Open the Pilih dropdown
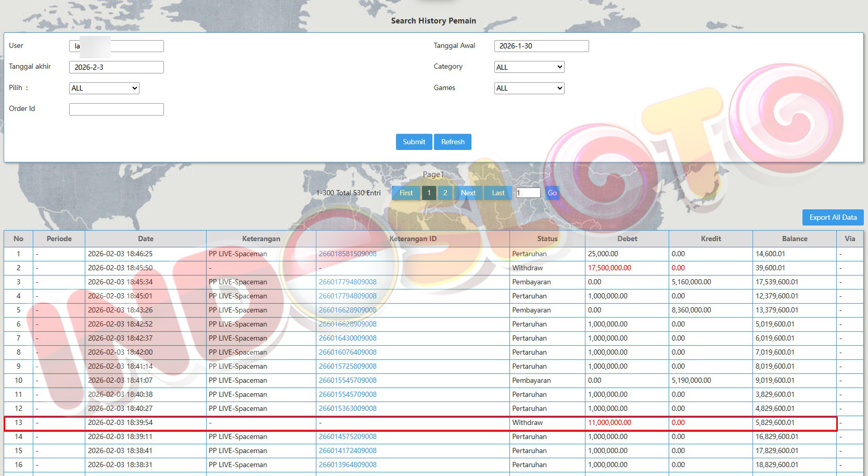Viewport: 868px width, 476px height. coord(104,88)
